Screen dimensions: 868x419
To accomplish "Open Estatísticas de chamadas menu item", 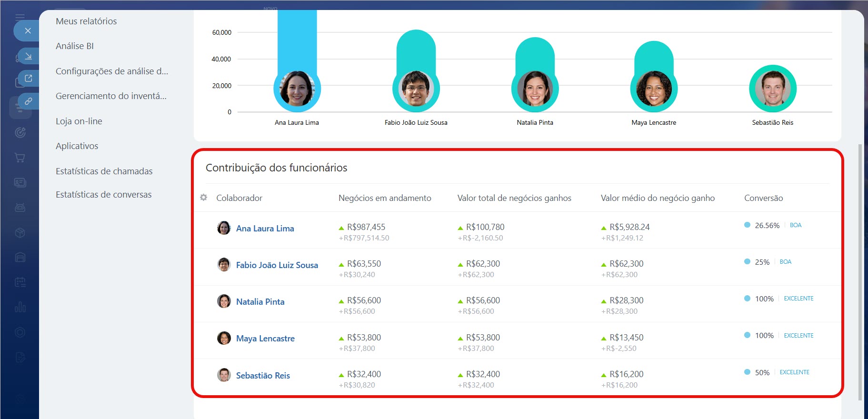I will click(x=104, y=171).
